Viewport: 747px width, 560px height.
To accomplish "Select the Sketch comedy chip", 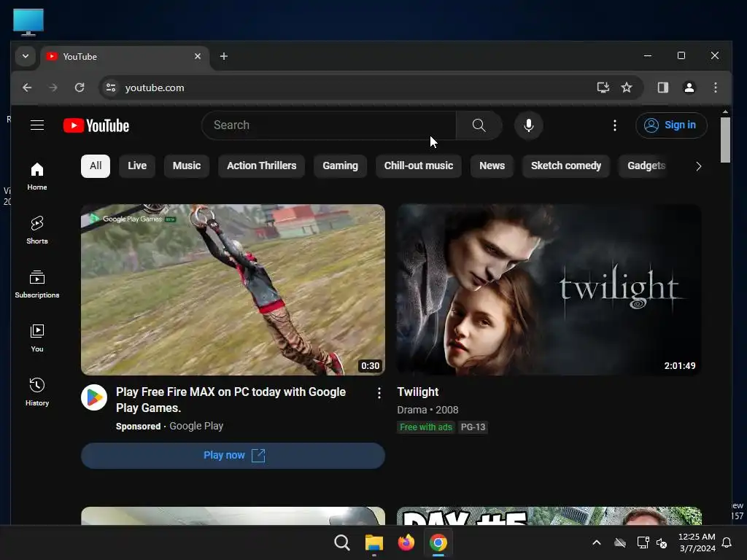I will 566,166.
